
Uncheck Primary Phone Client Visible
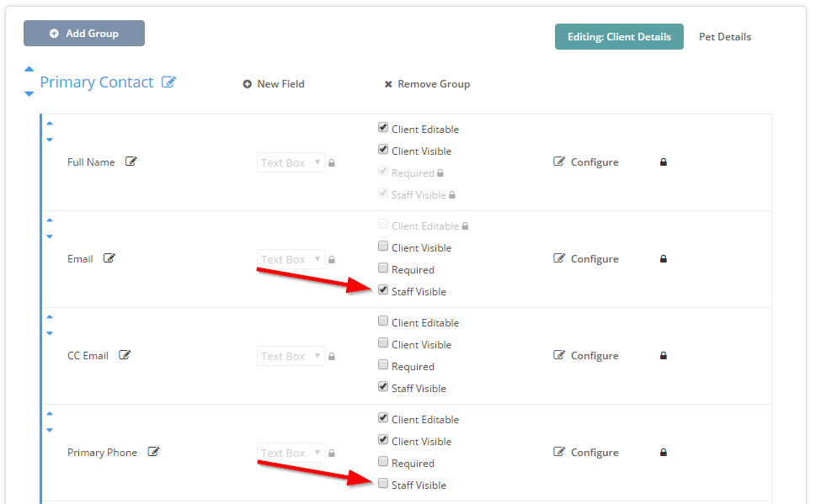383,439
